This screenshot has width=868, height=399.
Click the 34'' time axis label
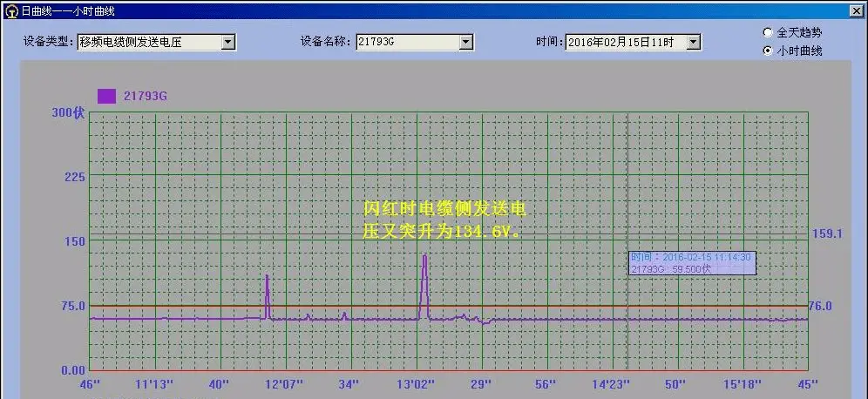pyautogui.click(x=349, y=384)
